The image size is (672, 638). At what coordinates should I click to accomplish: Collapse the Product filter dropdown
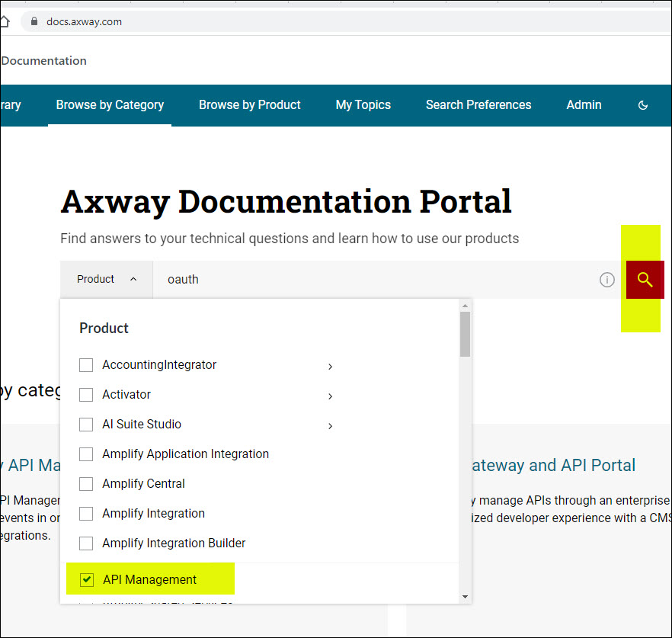107,280
